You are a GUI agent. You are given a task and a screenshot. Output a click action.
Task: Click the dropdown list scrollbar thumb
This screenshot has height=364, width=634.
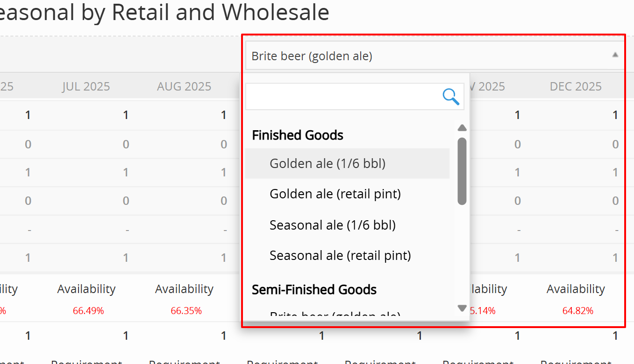462,171
